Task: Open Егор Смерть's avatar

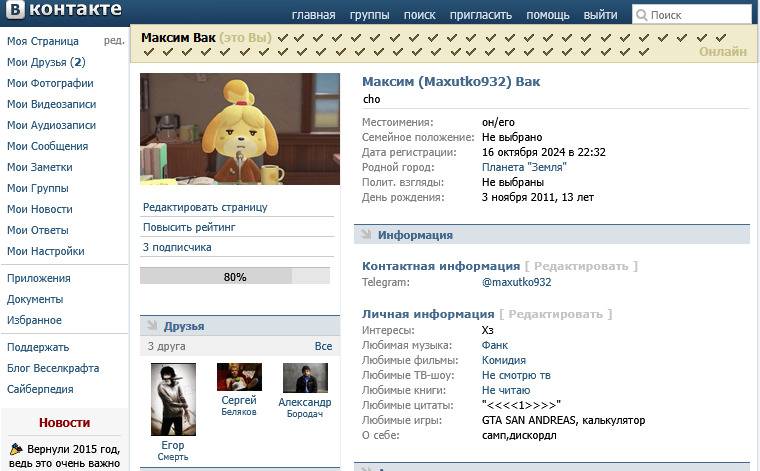Action: point(173,399)
